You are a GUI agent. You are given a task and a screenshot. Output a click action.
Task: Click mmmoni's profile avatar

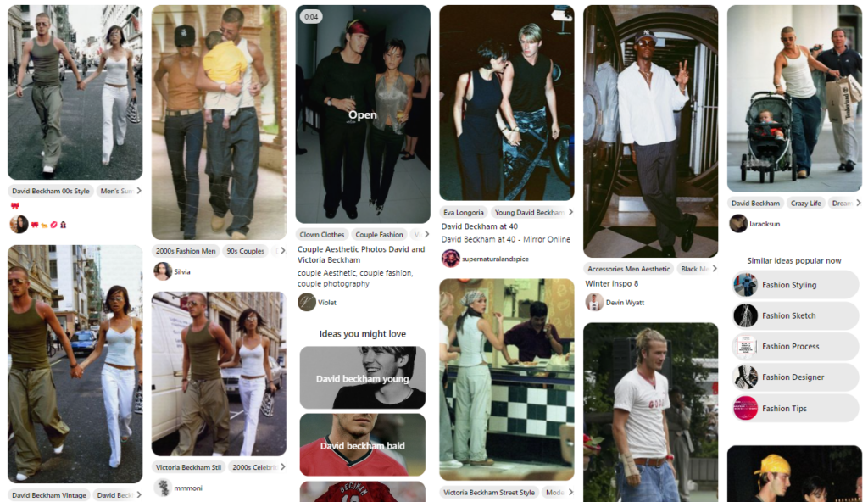coord(162,488)
